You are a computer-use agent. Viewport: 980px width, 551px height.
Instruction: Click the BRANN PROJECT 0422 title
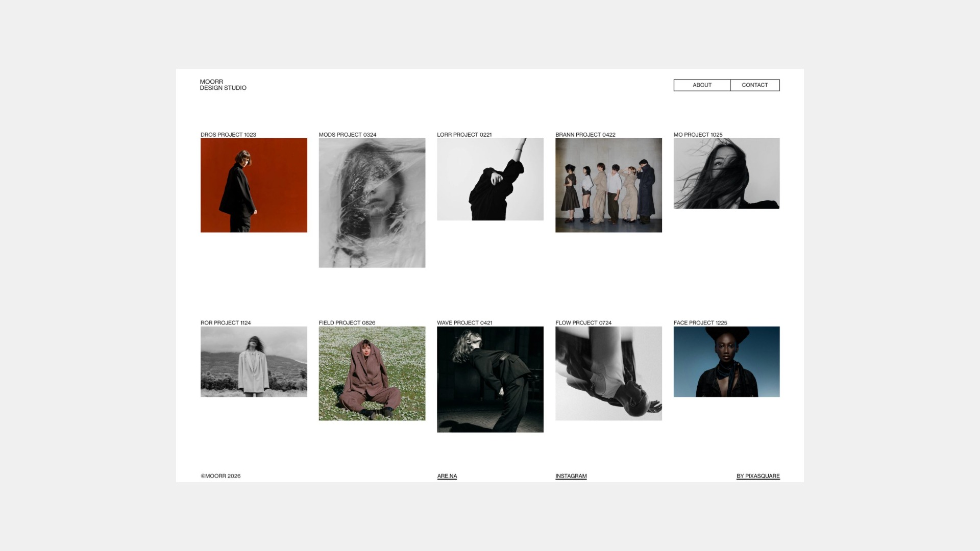click(x=585, y=135)
